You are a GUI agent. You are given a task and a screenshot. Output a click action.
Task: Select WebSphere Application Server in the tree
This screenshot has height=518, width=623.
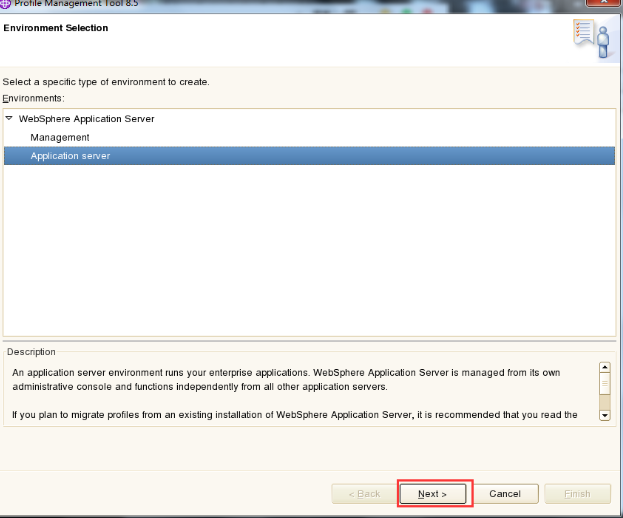tap(86, 119)
